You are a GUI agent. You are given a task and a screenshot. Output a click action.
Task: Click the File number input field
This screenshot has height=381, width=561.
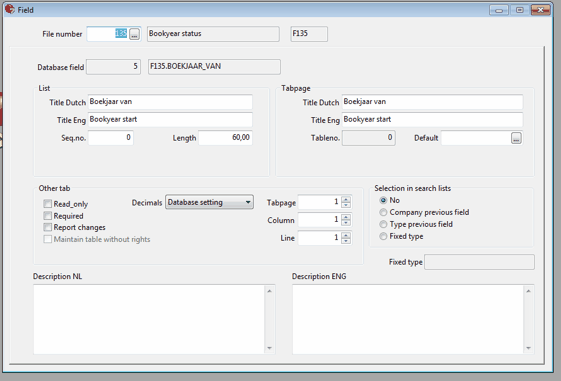(107, 34)
